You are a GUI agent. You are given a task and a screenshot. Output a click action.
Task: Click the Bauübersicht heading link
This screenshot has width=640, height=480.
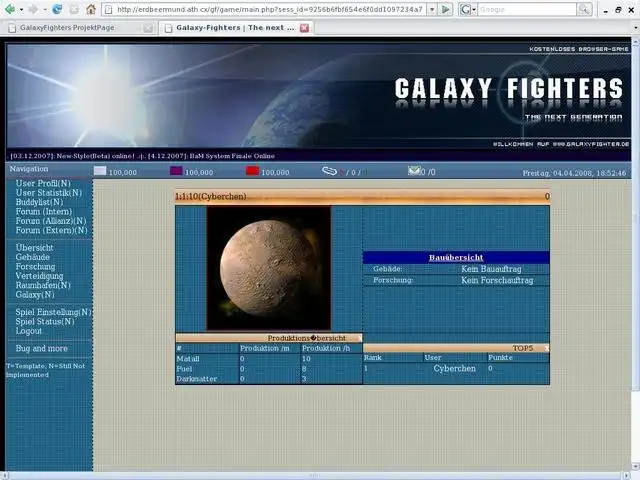pos(456,258)
